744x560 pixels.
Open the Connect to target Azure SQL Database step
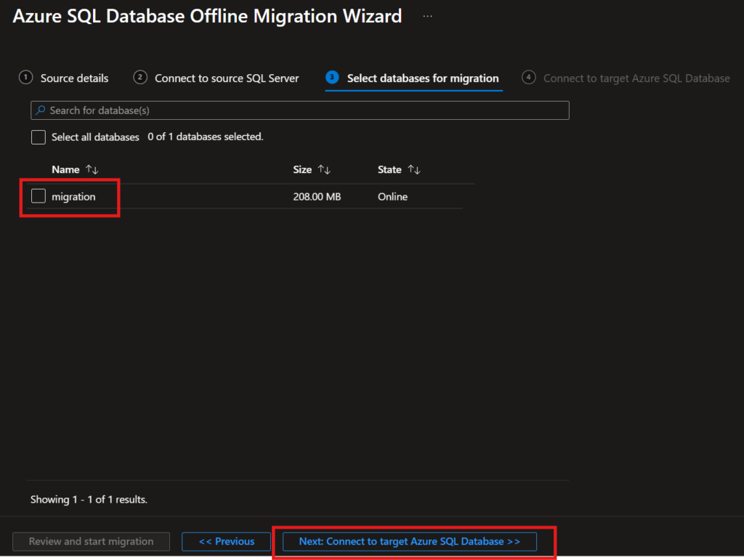(x=636, y=78)
